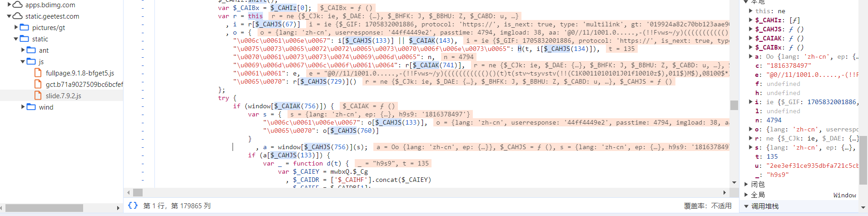Viewport: 868px width, 216px height.
Task: Click the cloud icon for apps.bdimg.com
Action: pos(18,5)
